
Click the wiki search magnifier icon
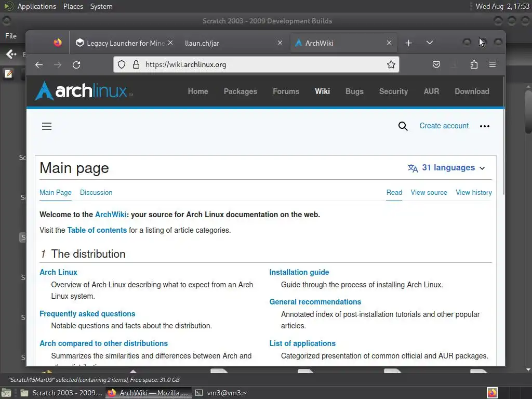403,126
